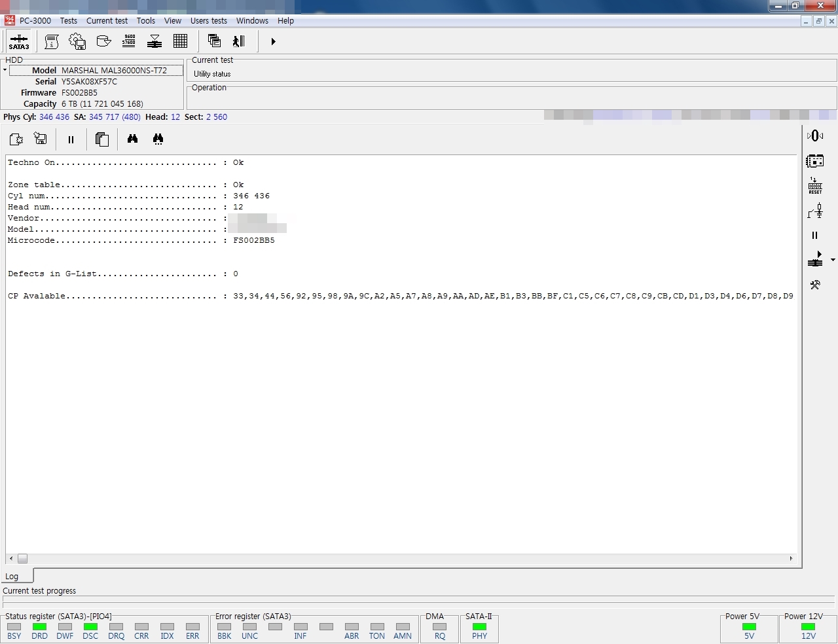This screenshot has width=838, height=644.
Task: Click the binoculars find-next icon
Action: point(158,139)
